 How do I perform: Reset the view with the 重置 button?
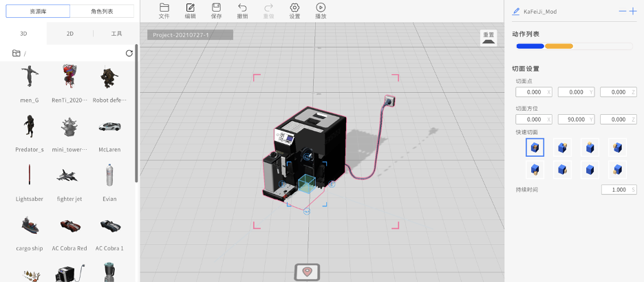click(x=489, y=38)
